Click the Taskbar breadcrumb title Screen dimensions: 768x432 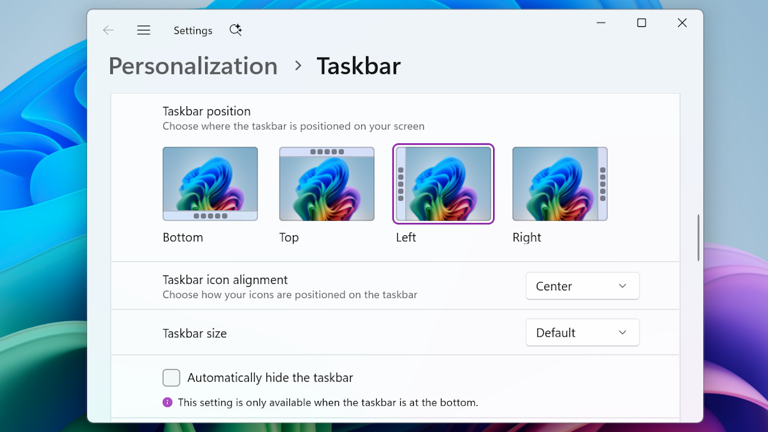(359, 66)
